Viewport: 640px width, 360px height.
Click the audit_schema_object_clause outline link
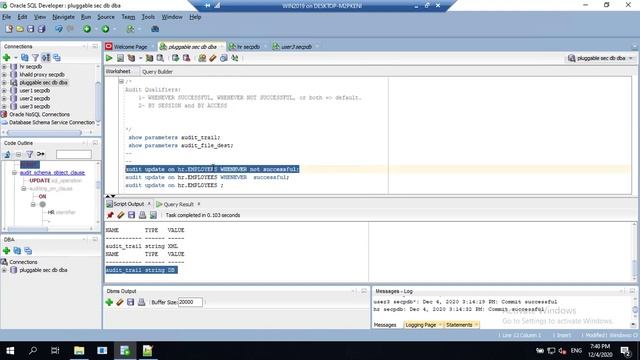click(x=52, y=173)
